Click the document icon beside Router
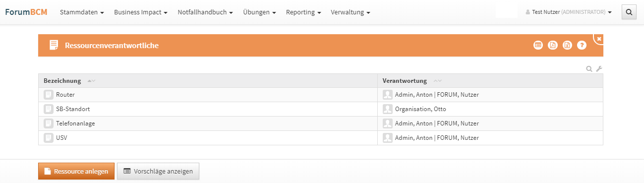 click(49, 95)
